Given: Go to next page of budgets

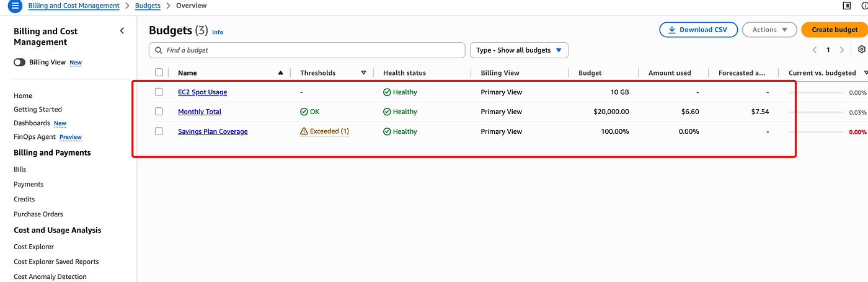Looking at the screenshot, I should click(x=842, y=50).
